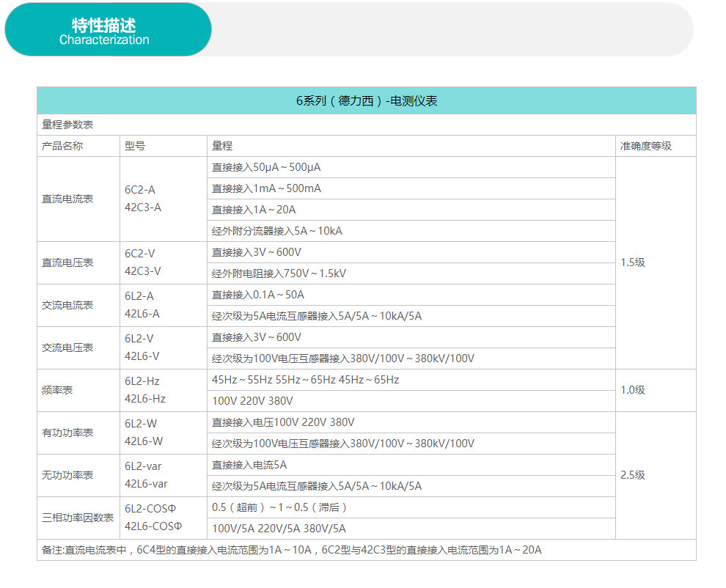726x588 pixels.
Task: Click the 型号 column header
Action: 135,146
